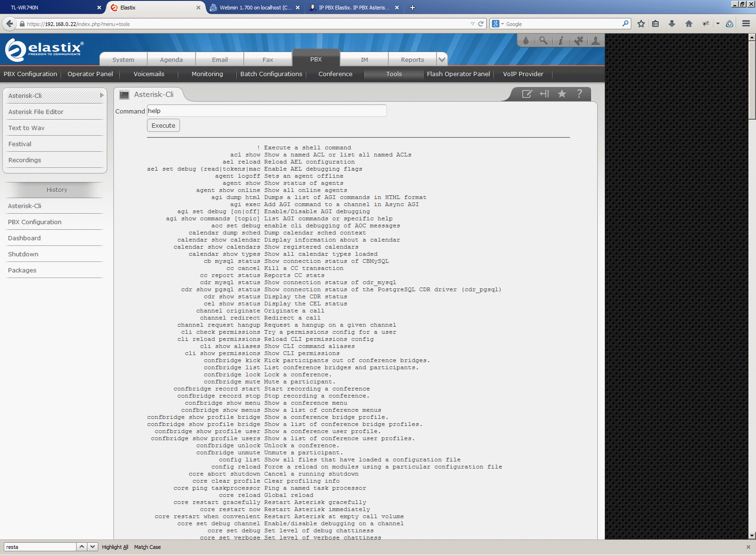756x556 pixels.
Task: Open the browser downloads arrow icon
Action: (672, 24)
